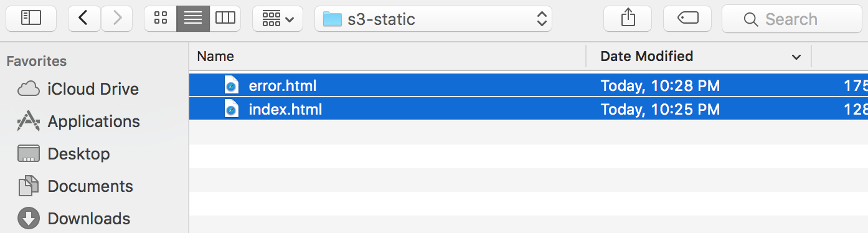This screenshot has height=233, width=868.
Task: Open iCloud Drive in the sidebar
Action: point(78,89)
